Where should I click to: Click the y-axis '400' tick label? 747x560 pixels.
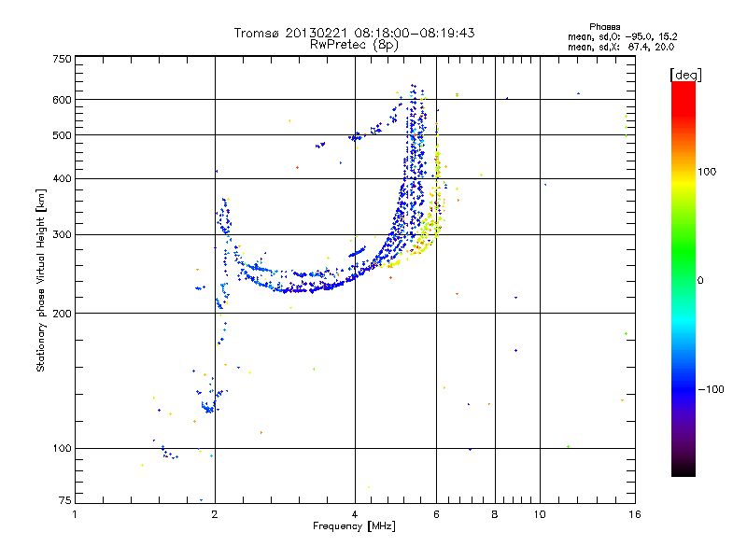tap(62, 178)
